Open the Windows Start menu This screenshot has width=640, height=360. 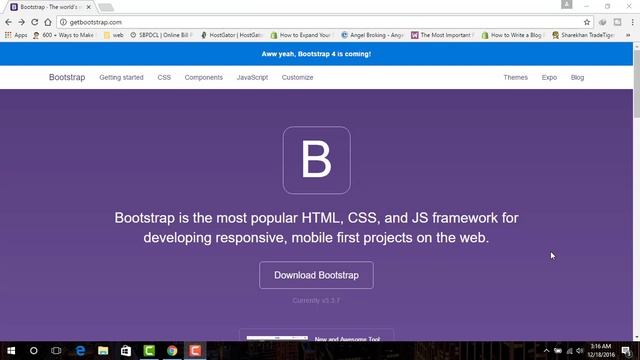11,351
